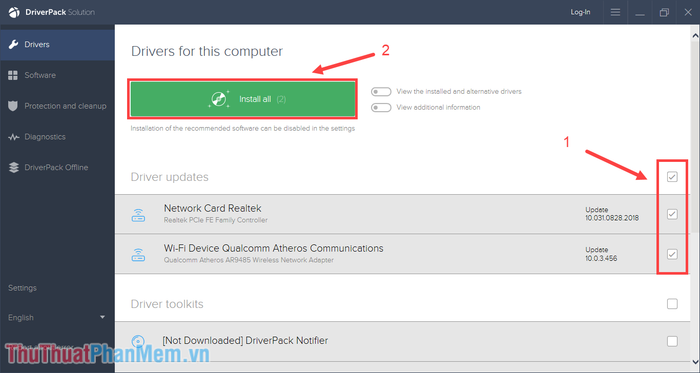Restore the window using the title bar button

664,12
